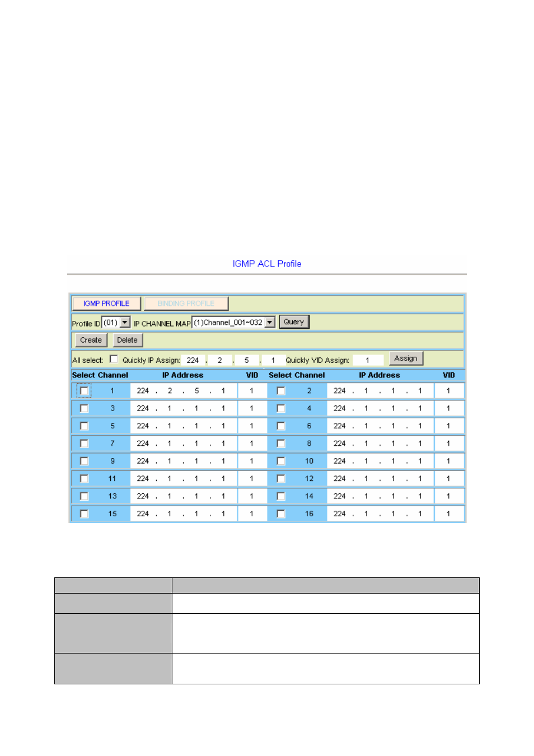This screenshot has width=534, height=756.
Task: Click the Channel 1 VID field
Action: click(x=252, y=391)
